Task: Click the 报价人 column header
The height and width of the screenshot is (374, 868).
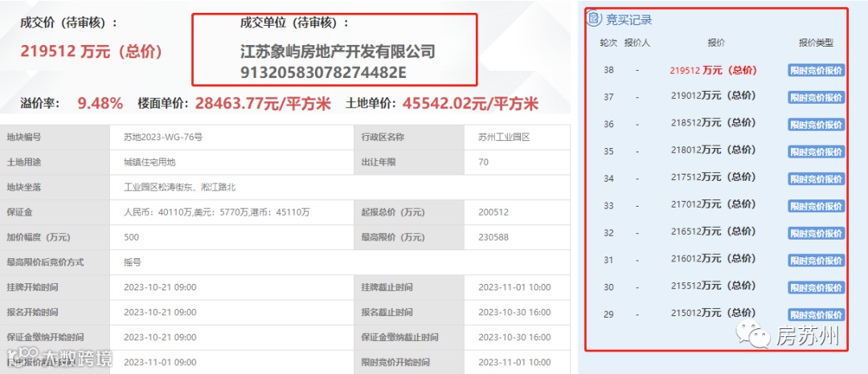Action: pos(637,43)
